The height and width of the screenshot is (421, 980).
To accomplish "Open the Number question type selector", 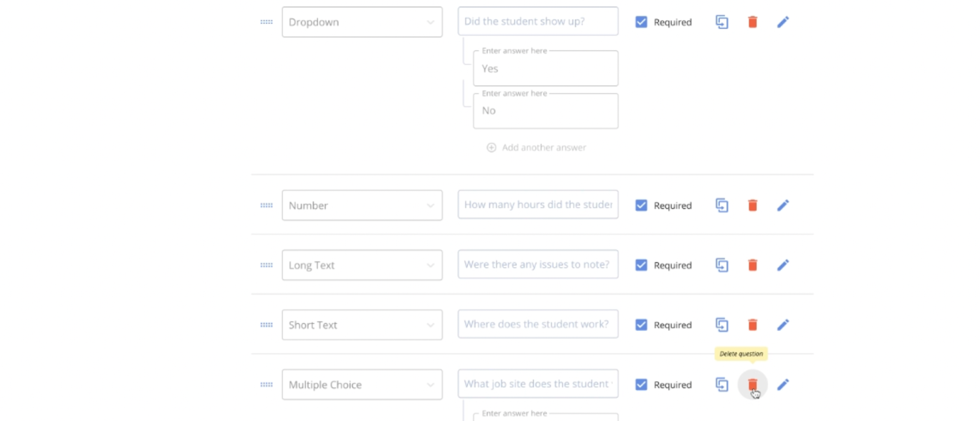I will 362,205.
